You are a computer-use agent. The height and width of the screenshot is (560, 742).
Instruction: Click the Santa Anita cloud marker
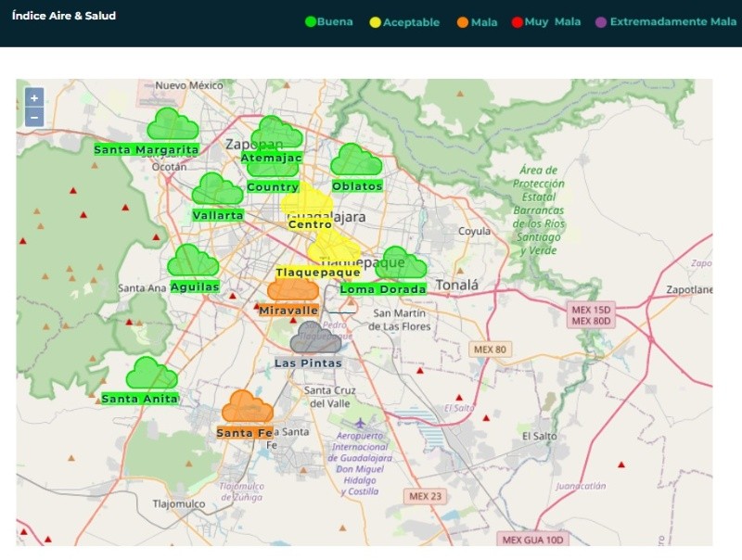point(151,374)
